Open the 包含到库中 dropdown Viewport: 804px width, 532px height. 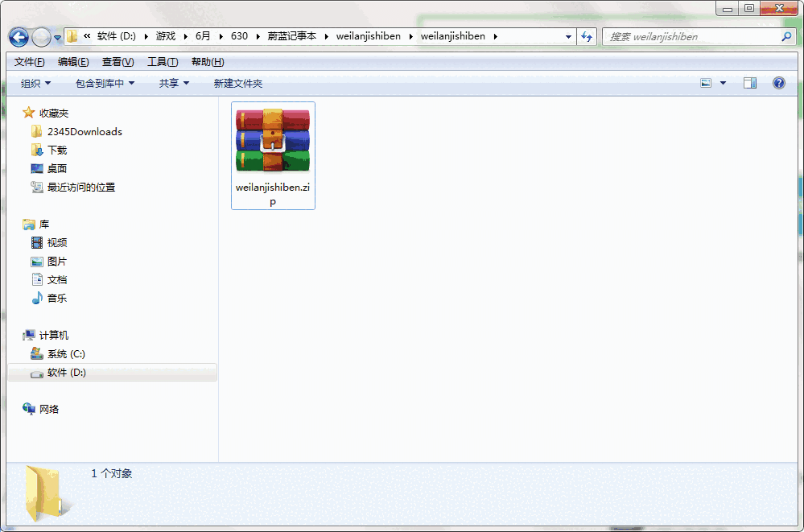coord(105,83)
